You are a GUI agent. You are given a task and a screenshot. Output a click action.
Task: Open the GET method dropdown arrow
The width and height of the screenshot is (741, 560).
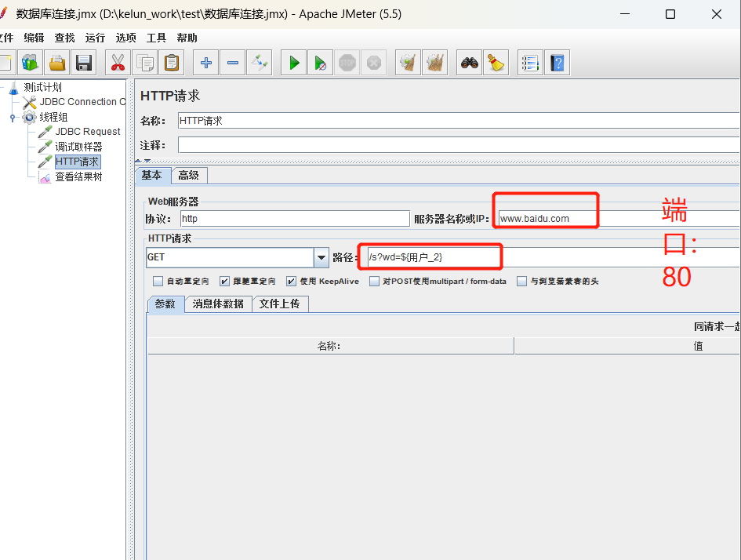pyautogui.click(x=321, y=257)
